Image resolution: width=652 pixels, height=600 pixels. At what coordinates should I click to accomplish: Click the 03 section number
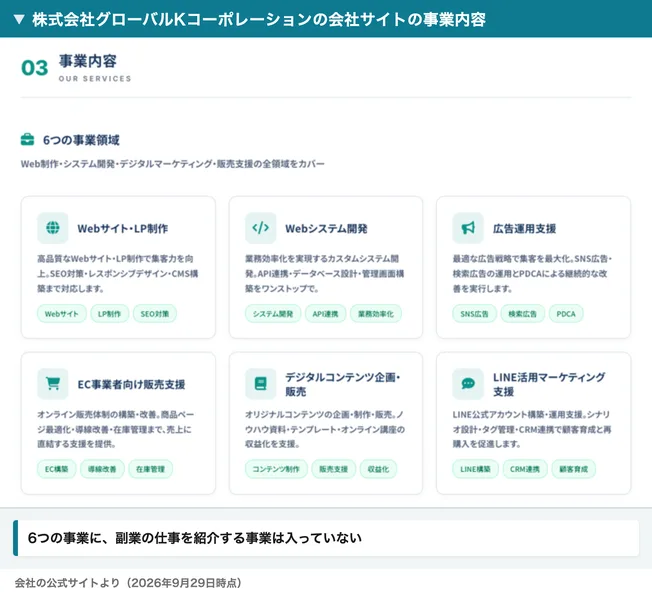click(x=35, y=68)
